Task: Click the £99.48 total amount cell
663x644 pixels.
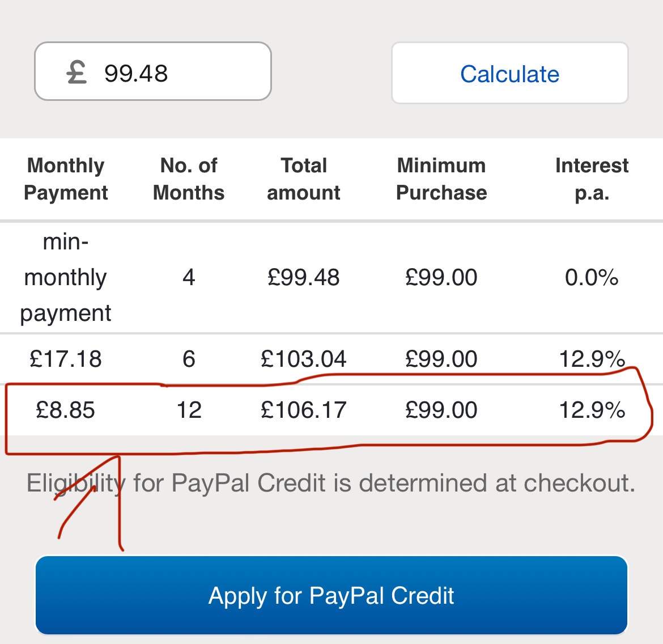Action: tap(304, 278)
